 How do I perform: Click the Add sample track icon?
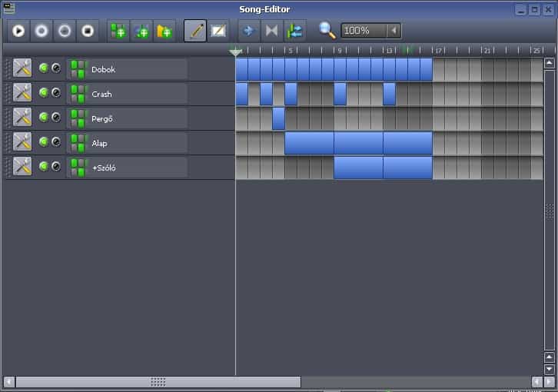141,31
